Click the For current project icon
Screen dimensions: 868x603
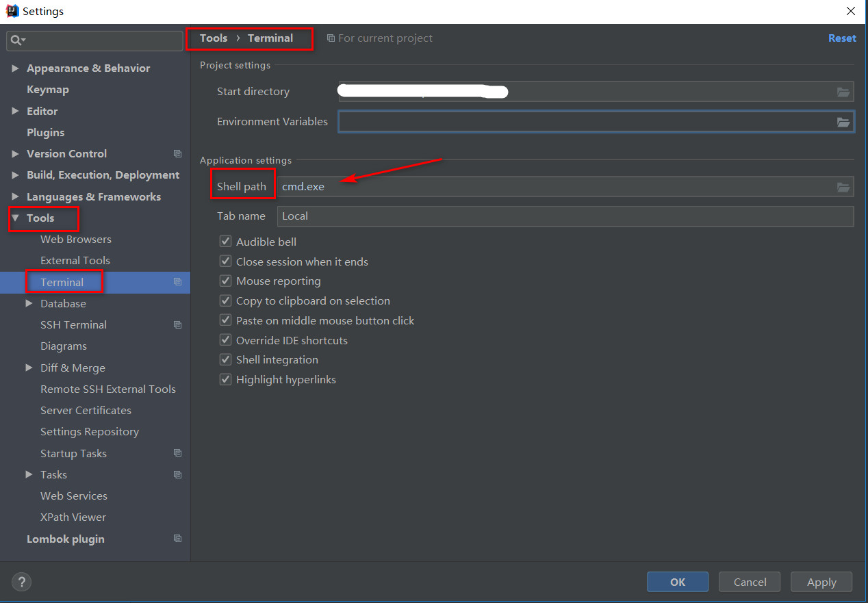(331, 38)
